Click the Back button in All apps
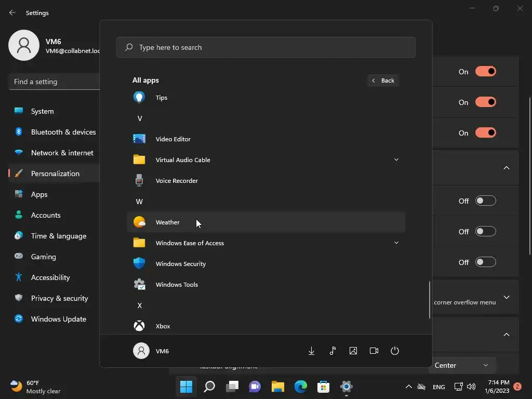Viewport: 532px width, 399px height. click(383, 81)
